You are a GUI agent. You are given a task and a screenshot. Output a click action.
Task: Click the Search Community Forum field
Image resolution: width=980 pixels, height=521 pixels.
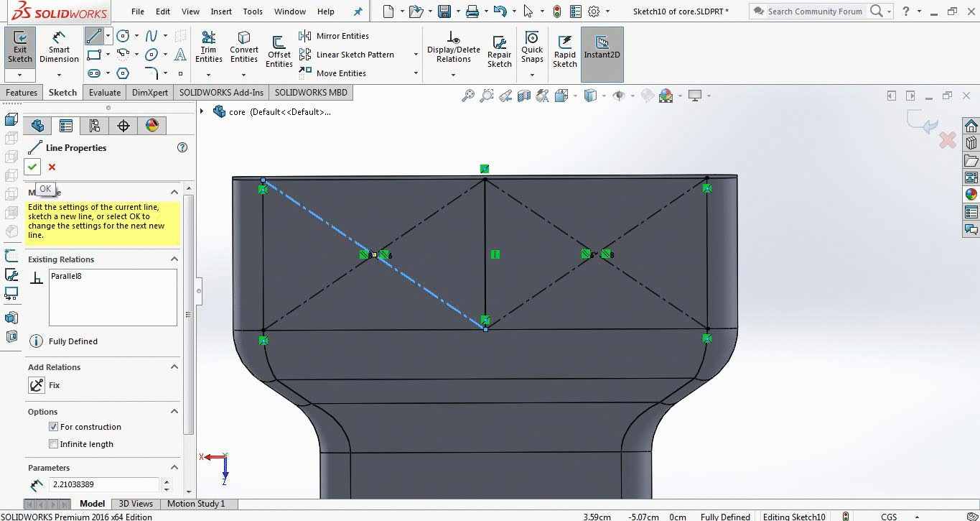click(x=815, y=11)
